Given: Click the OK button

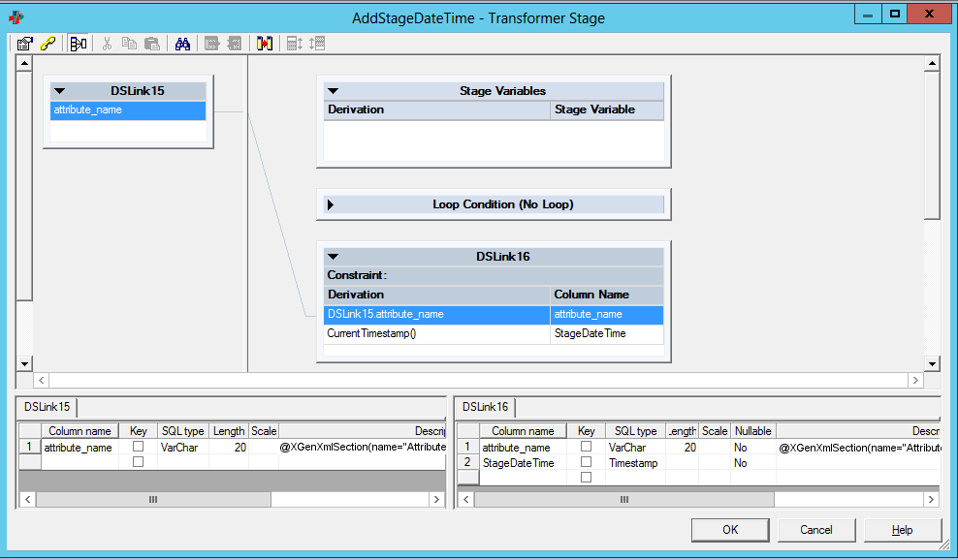Looking at the screenshot, I should tap(730, 529).
